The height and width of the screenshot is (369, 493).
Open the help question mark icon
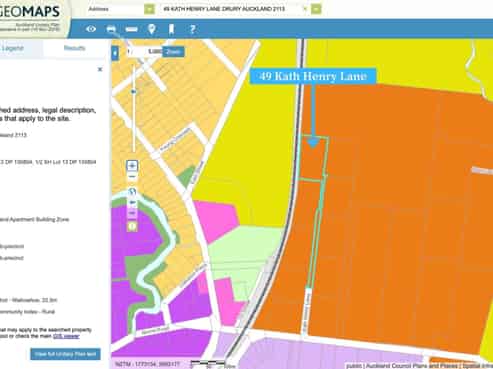point(192,29)
